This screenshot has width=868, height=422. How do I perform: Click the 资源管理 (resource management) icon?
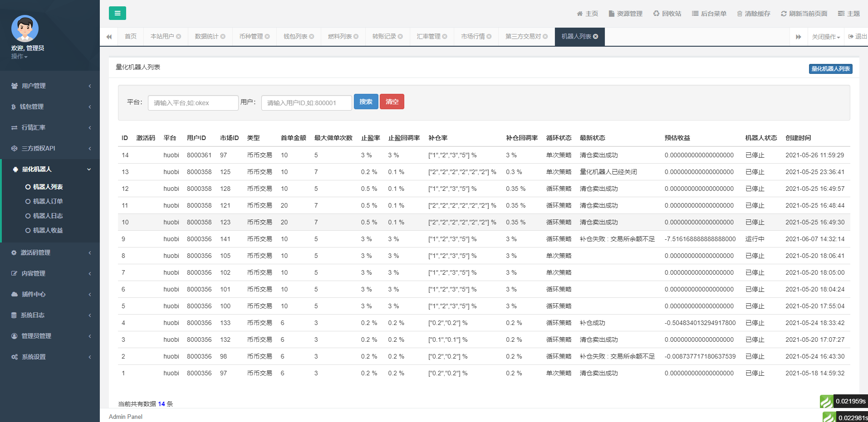tap(625, 13)
